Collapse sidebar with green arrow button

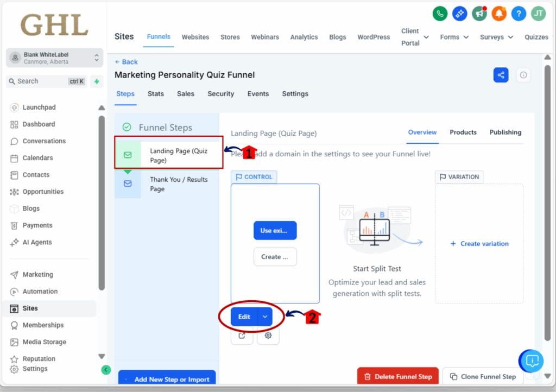(106, 370)
